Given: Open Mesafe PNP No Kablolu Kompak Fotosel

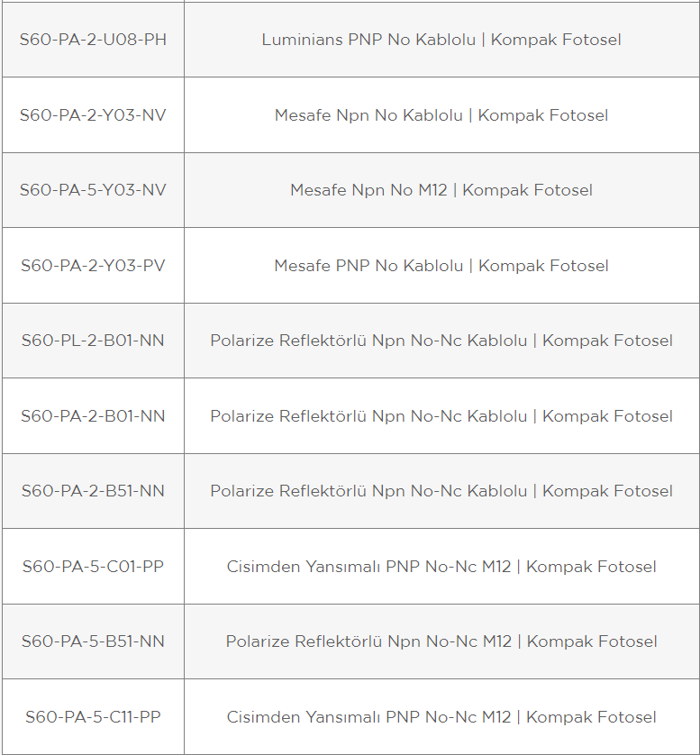Looking at the screenshot, I should (x=441, y=266).
